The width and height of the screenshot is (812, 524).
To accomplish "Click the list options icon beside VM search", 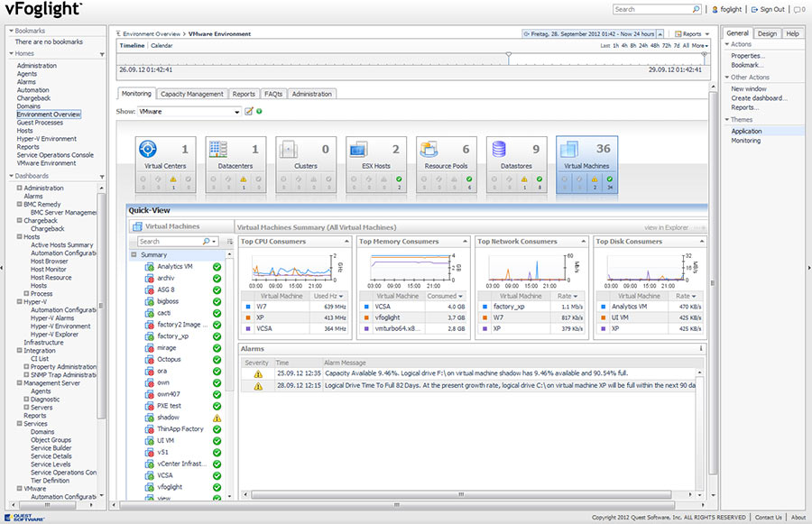I will pos(229,242).
